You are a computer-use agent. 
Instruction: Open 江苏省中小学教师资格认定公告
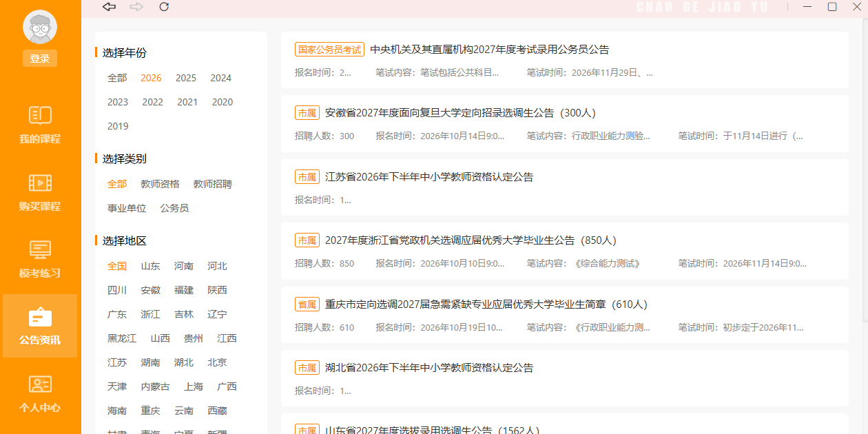pyautogui.click(x=565, y=187)
